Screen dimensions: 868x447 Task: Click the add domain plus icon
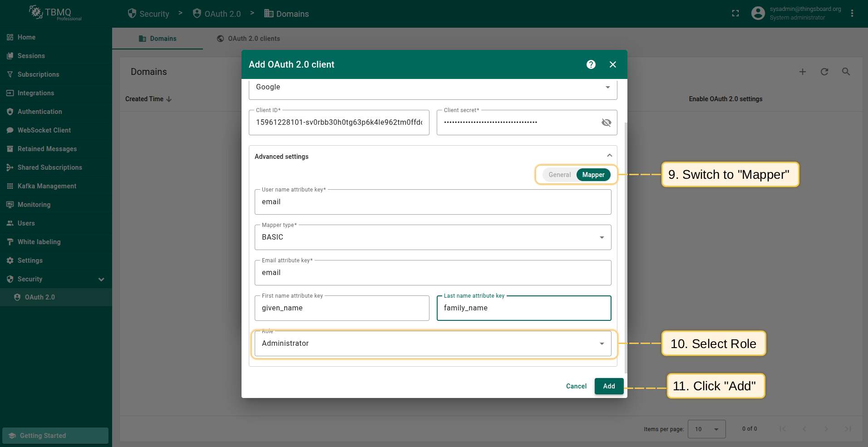[802, 72]
